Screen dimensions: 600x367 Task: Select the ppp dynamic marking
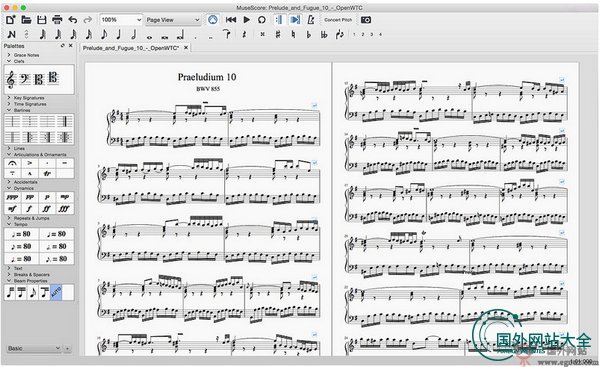coord(13,197)
